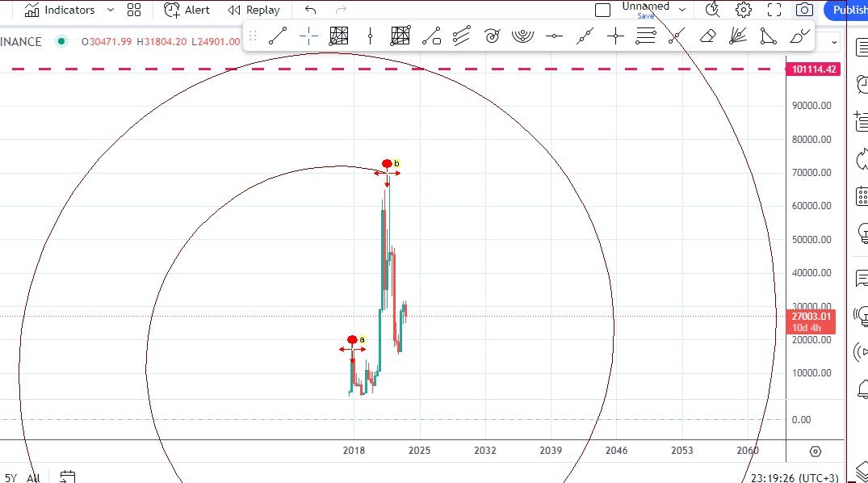Select the Gann Fan tool
The width and height of the screenshot is (868, 483).
point(738,36)
